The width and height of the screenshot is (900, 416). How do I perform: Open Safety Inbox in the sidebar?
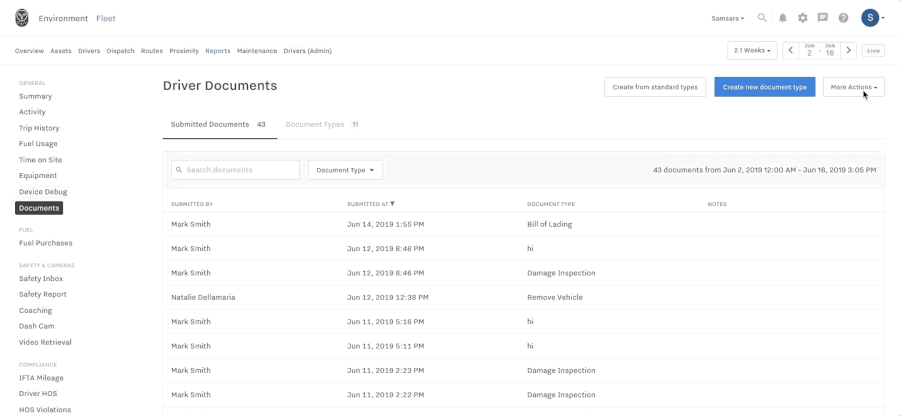(x=41, y=278)
